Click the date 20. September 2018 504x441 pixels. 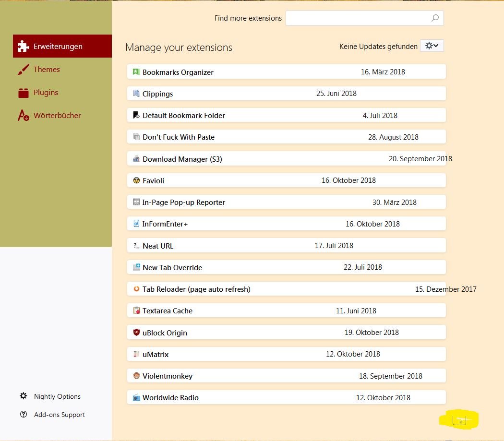coord(420,159)
